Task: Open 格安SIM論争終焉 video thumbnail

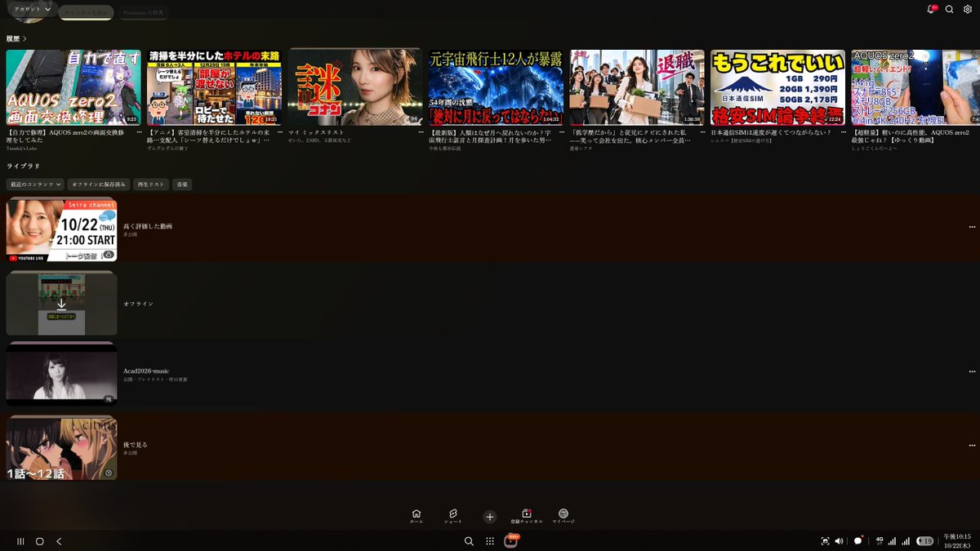Action: [x=777, y=87]
